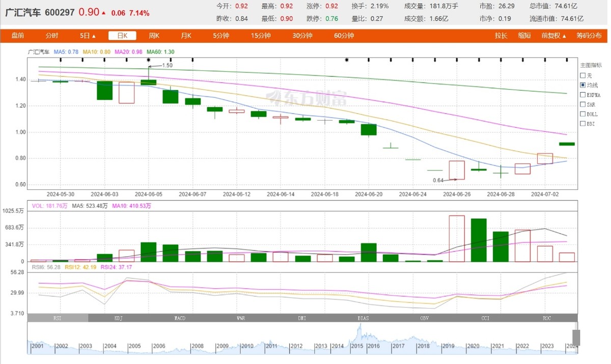Image resolution: width=611 pixels, height=364 pixels.
Task: Click the MA5: 0.78 legend label
Action: click(x=66, y=51)
